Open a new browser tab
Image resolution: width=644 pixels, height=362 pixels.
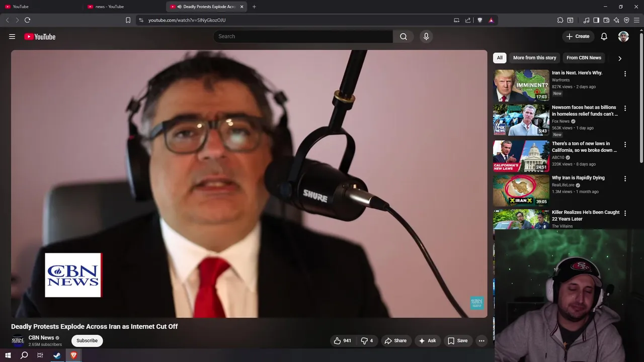[254, 7]
